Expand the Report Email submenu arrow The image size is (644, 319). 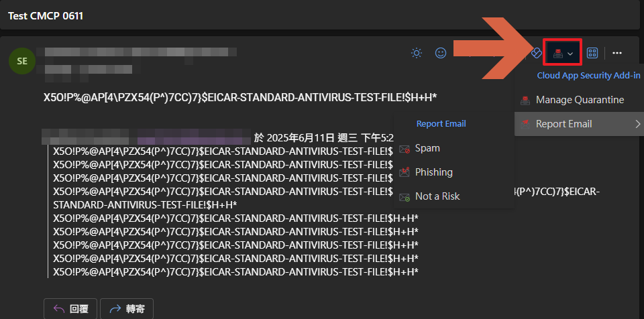637,124
